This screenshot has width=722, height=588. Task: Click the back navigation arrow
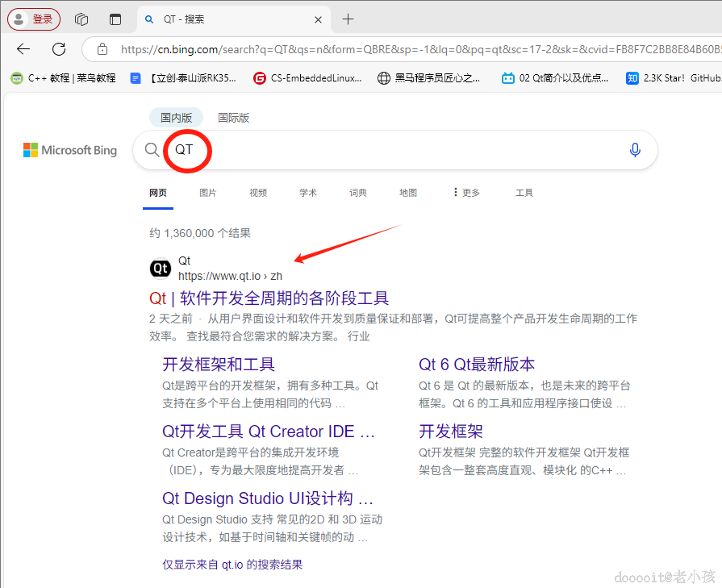[x=23, y=48]
